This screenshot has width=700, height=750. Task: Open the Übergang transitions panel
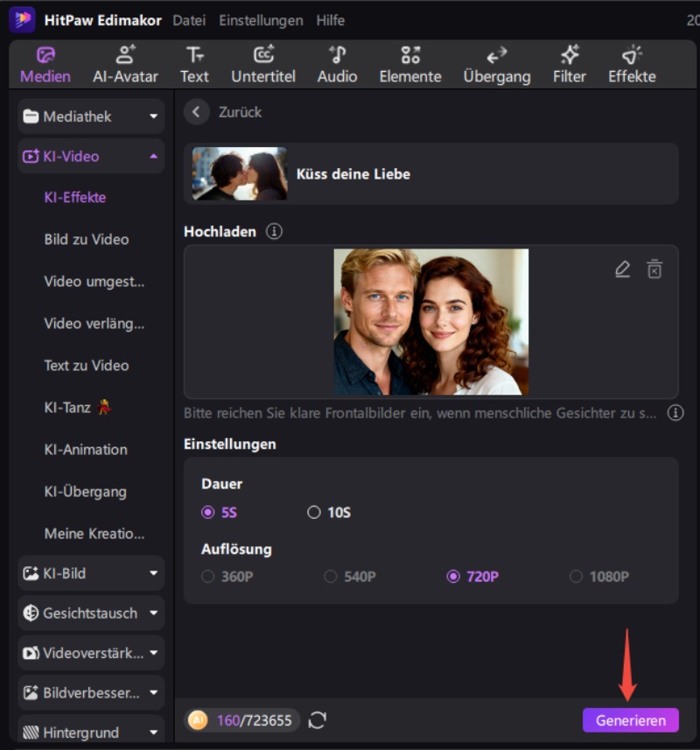tap(497, 65)
